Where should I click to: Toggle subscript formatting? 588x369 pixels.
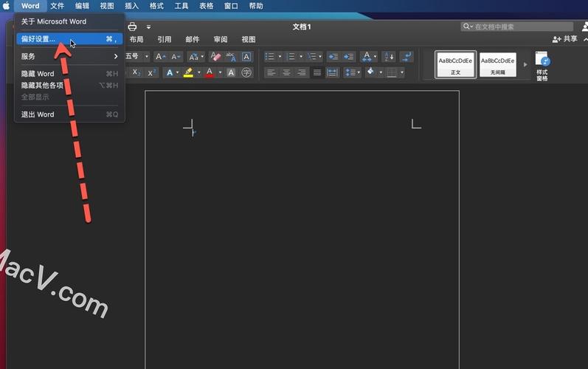pyautogui.click(x=135, y=73)
